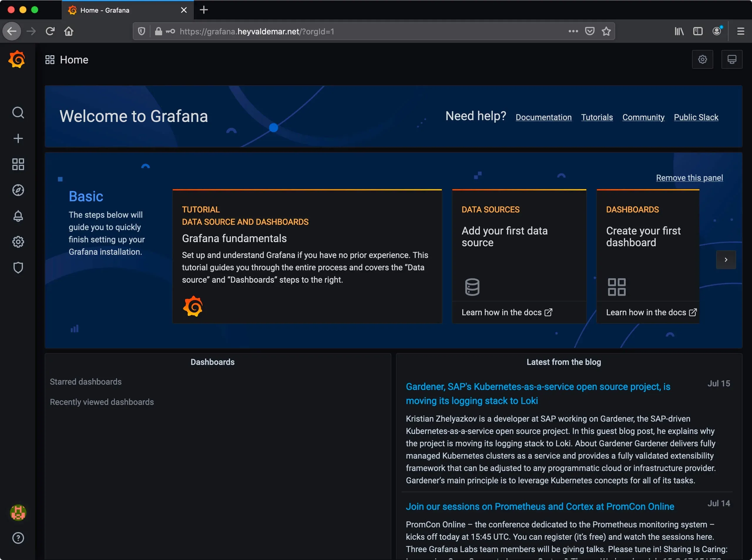The height and width of the screenshot is (560, 752).
Task: Open the Community link
Action: 643,117
